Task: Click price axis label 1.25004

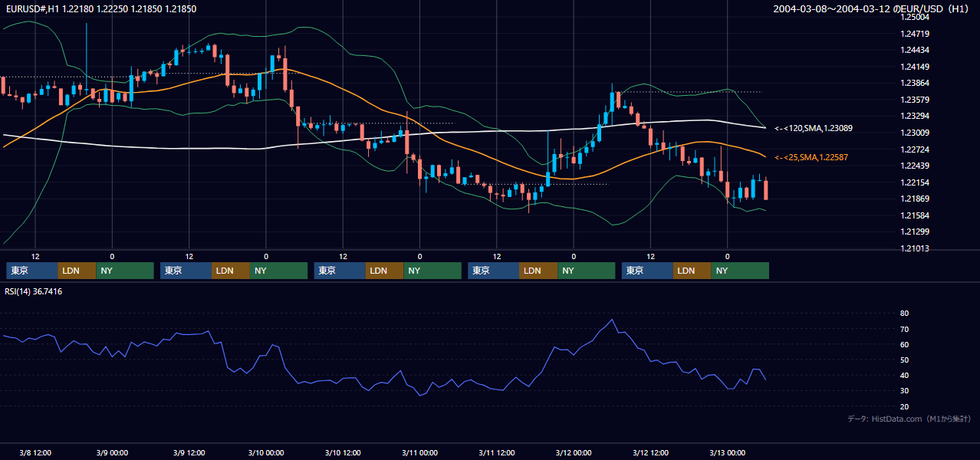Action: [x=916, y=17]
